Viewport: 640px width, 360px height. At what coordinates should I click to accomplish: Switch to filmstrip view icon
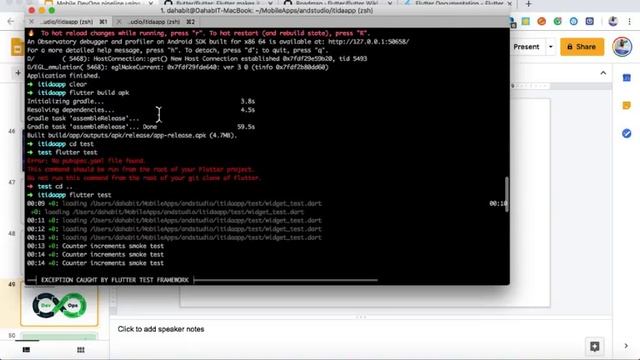coord(26,350)
